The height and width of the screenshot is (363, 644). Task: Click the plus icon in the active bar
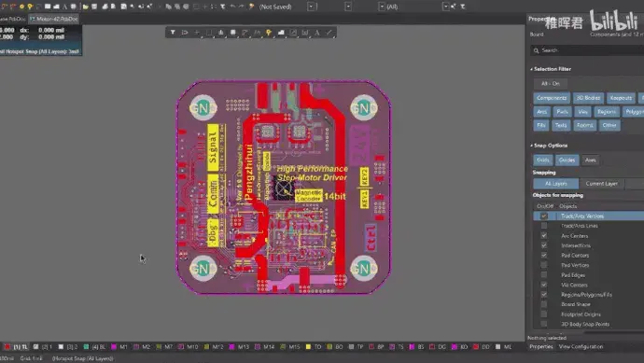point(197,32)
